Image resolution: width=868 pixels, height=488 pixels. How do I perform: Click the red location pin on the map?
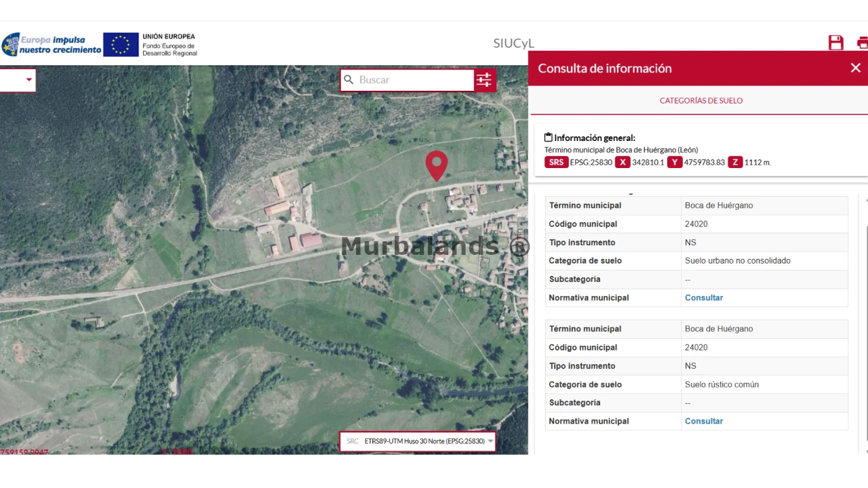tap(437, 165)
